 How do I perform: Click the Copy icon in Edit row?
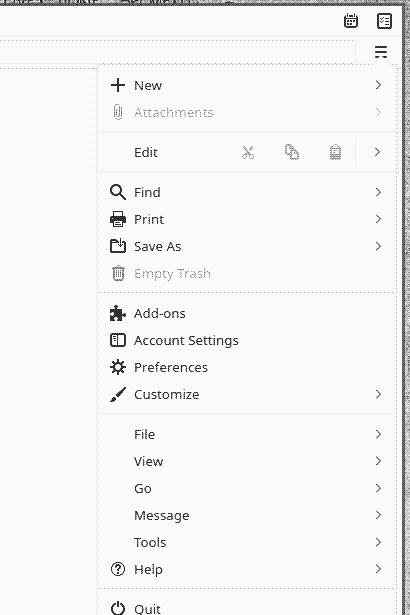(x=292, y=152)
